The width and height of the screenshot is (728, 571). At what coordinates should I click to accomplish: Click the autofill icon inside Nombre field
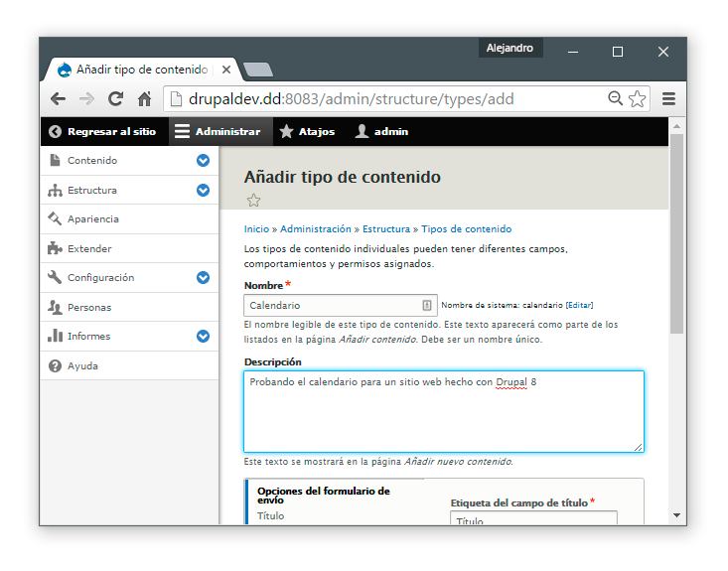coord(427,306)
